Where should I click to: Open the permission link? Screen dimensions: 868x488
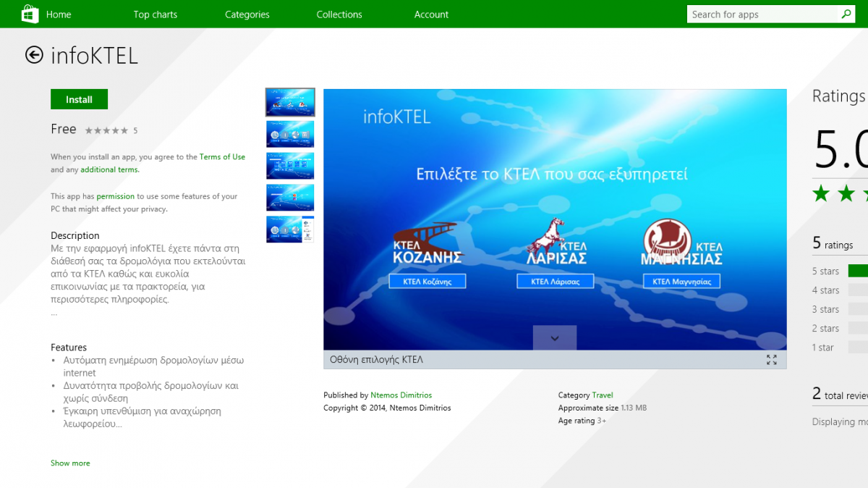[116, 196]
